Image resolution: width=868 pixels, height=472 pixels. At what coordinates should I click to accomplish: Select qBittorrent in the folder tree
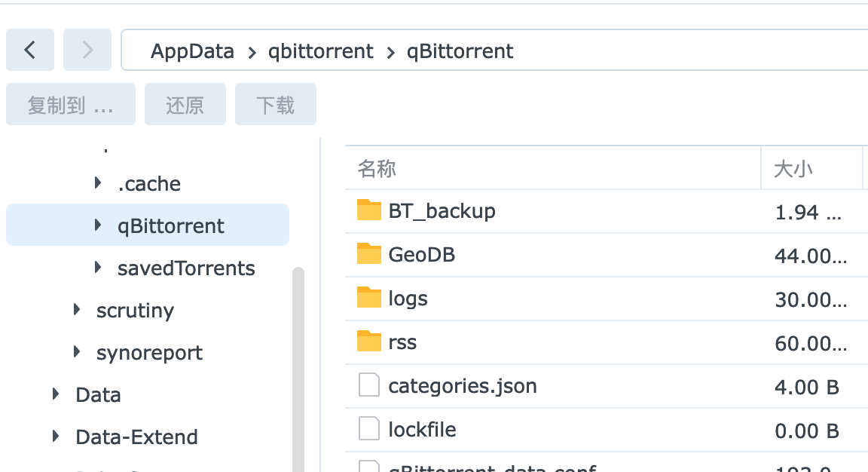170,226
